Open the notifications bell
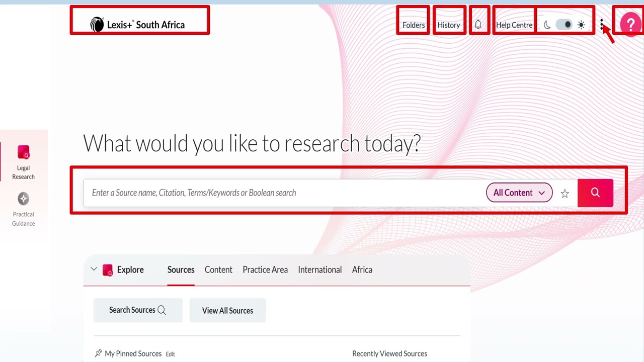 [x=478, y=25]
